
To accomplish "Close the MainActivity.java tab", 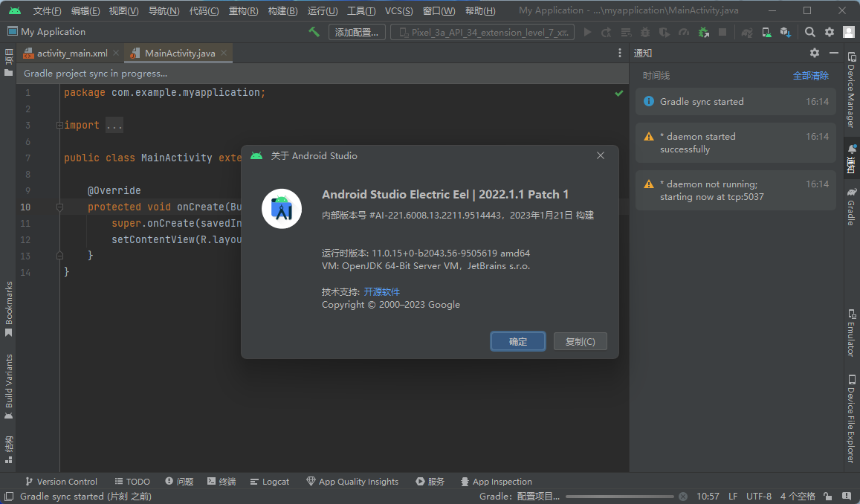I will (x=223, y=53).
